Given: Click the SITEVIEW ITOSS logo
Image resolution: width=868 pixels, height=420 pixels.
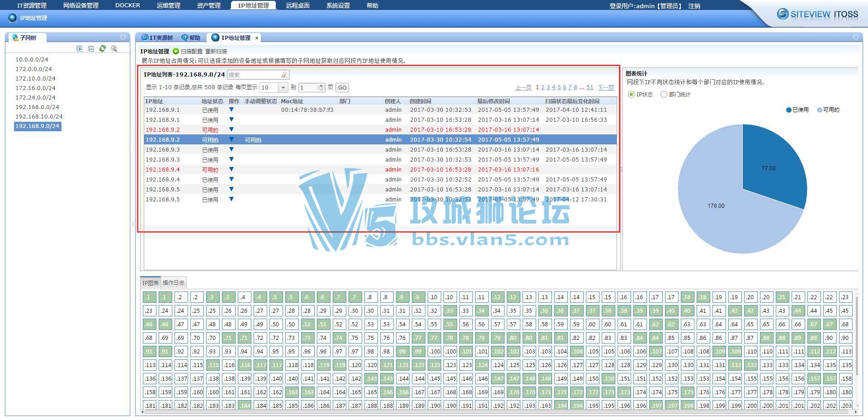Looking at the screenshot, I should click(x=817, y=14).
